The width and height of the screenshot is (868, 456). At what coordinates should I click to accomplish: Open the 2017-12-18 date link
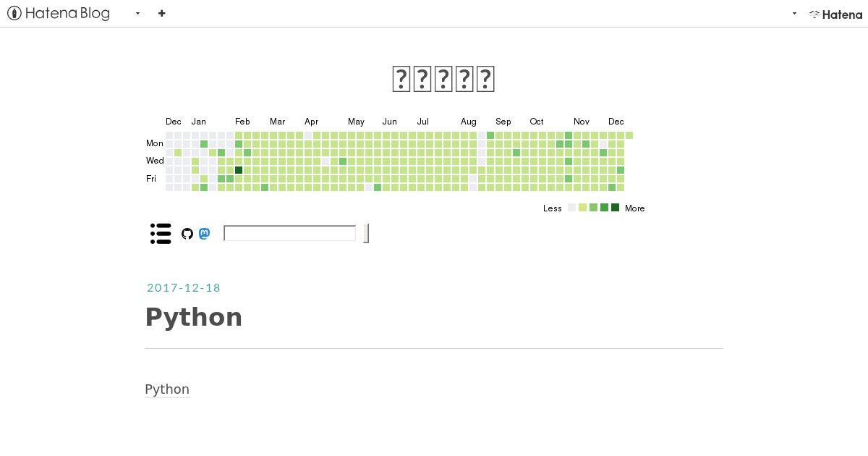click(x=184, y=287)
